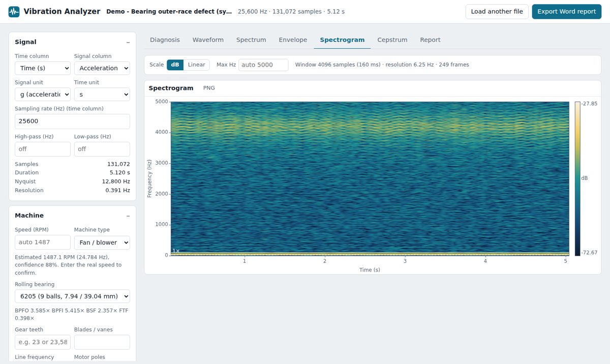This screenshot has height=364, width=610.
Task: Click the demo file title text
Action: [x=169, y=11]
